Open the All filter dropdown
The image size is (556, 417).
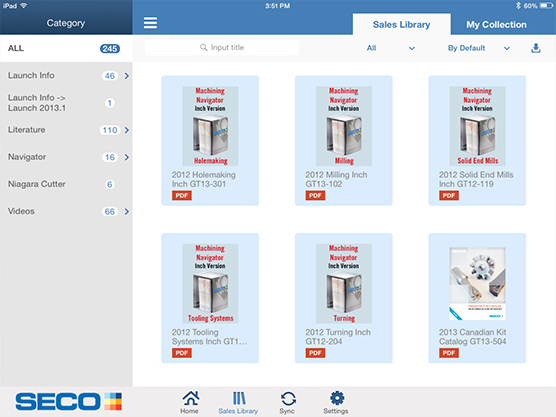click(390, 48)
